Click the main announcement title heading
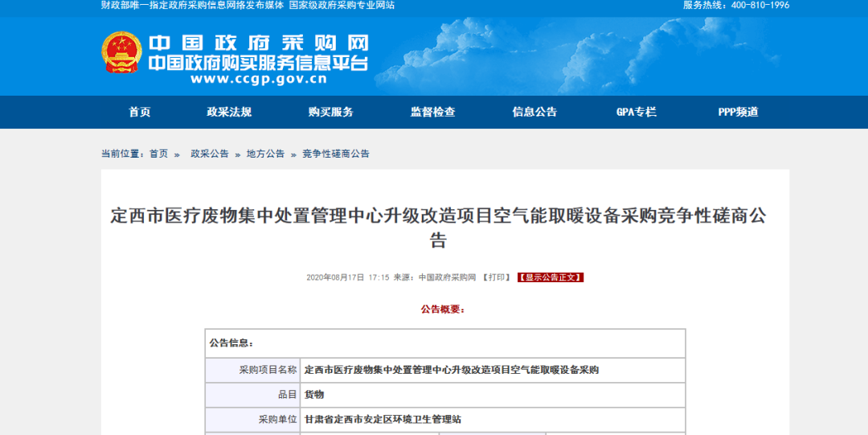 [x=439, y=228]
